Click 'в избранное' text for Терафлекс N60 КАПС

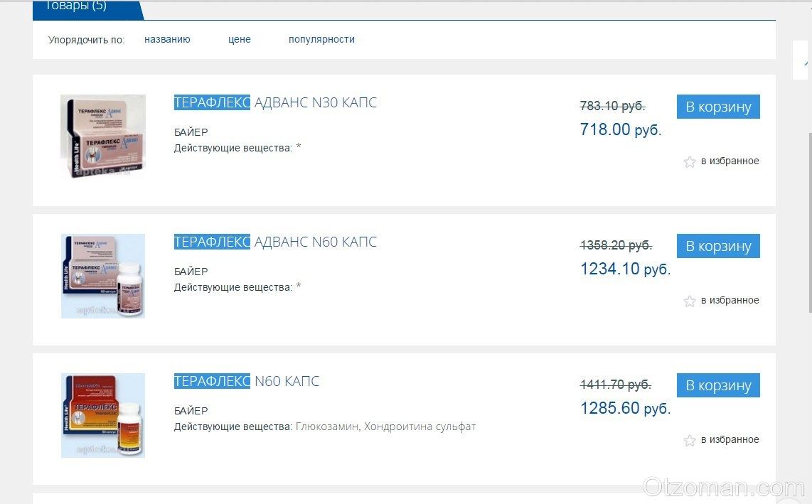pos(730,440)
